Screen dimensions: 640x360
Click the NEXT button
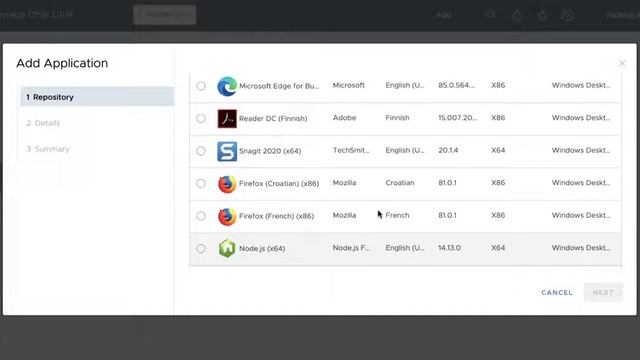[603, 292]
